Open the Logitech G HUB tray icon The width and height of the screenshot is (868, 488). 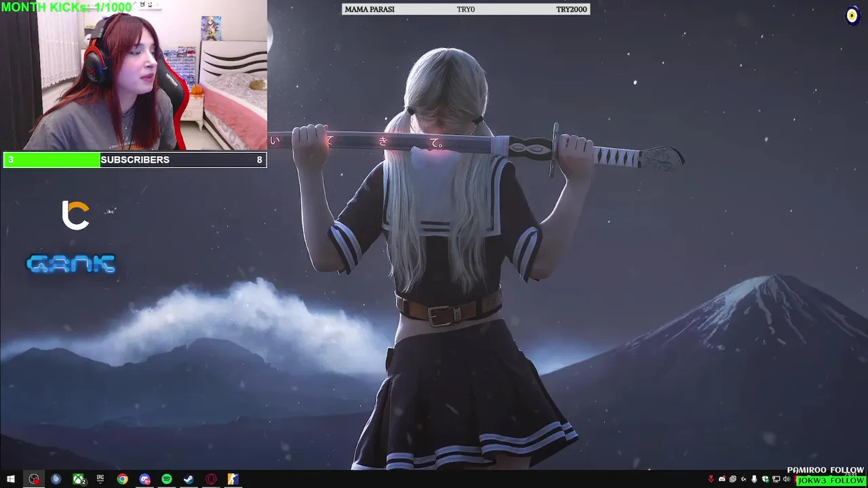(744, 479)
